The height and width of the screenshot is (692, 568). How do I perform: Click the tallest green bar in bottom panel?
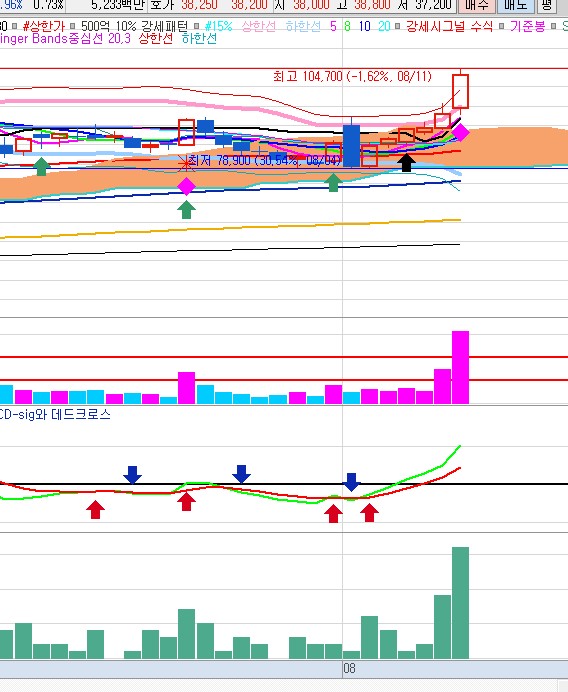460,603
